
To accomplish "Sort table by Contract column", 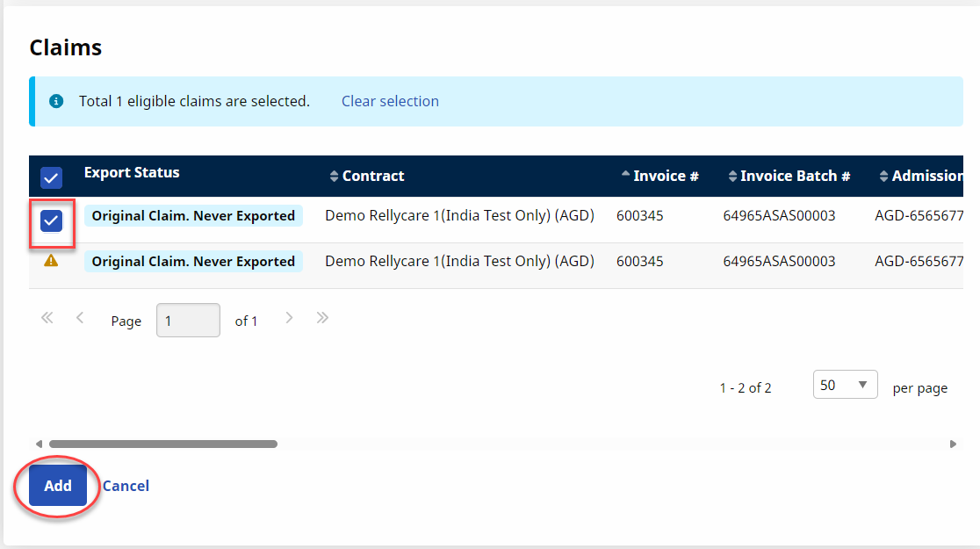I will pos(366,176).
